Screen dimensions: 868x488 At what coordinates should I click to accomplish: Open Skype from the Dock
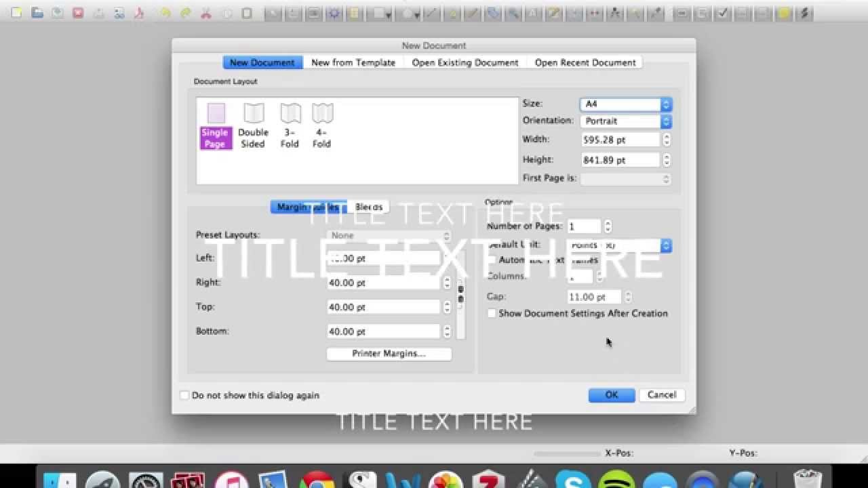(573, 480)
